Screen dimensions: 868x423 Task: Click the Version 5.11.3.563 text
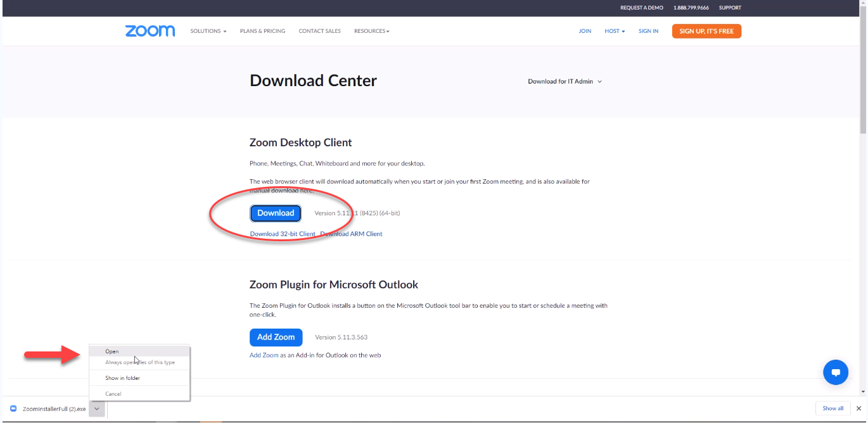point(341,338)
